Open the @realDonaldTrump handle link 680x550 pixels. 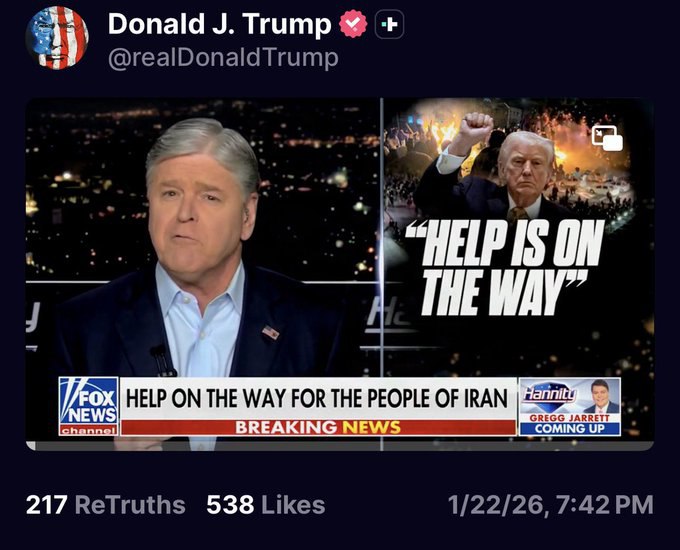click(223, 58)
